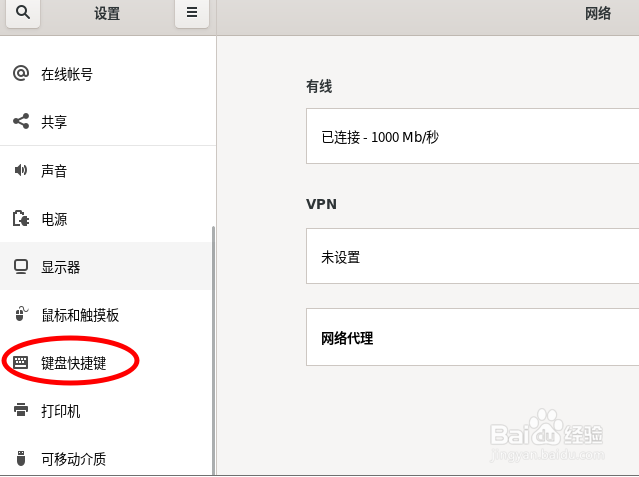Open 打印机 settings
The image size is (639, 477).
pyautogui.click(x=106, y=410)
